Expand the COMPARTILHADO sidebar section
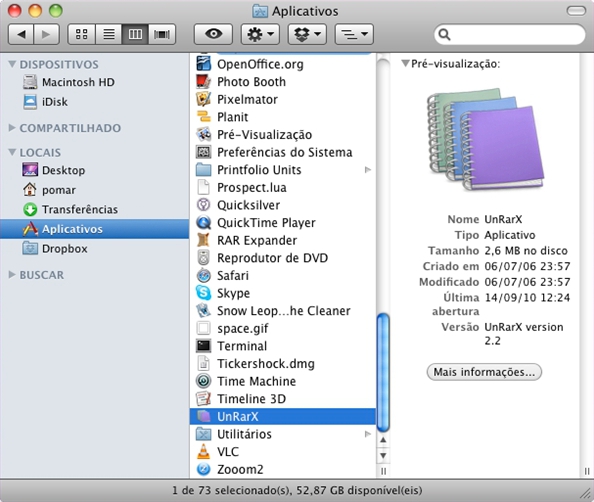 click(x=12, y=128)
